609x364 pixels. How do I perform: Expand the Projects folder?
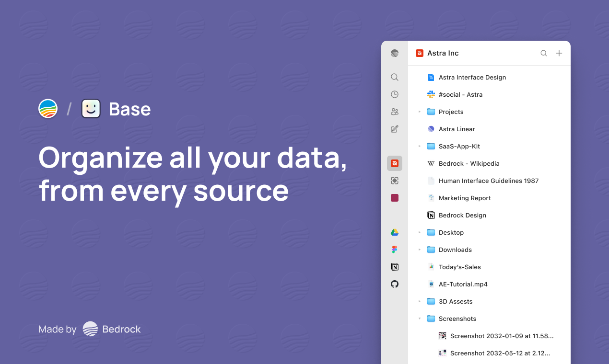point(420,112)
